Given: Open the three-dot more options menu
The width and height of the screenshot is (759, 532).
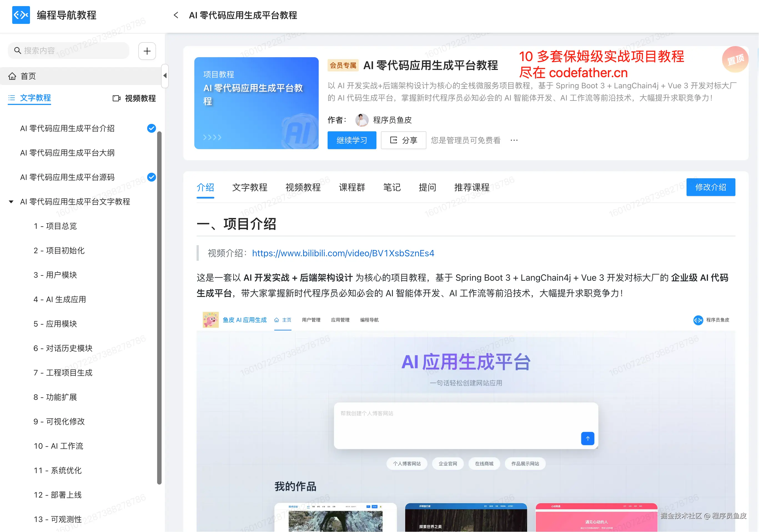Looking at the screenshot, I should pyautogui.click(x=514, y=140).
